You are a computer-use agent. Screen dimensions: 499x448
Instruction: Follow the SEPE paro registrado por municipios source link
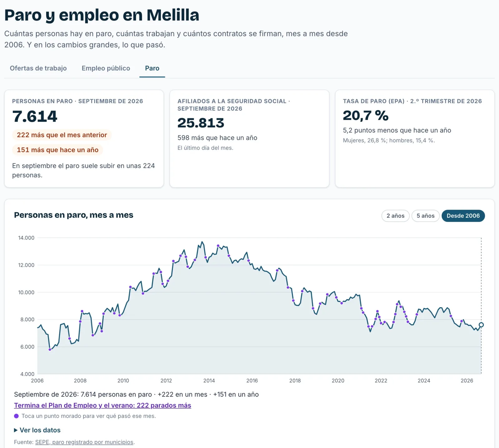(84, 442)
